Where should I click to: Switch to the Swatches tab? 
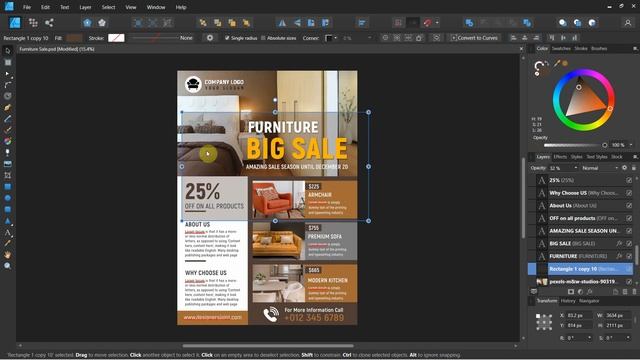[561, 48]
